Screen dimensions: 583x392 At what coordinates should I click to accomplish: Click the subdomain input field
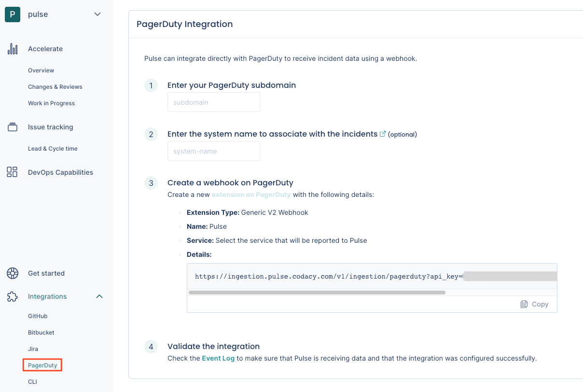pos(213,102)
